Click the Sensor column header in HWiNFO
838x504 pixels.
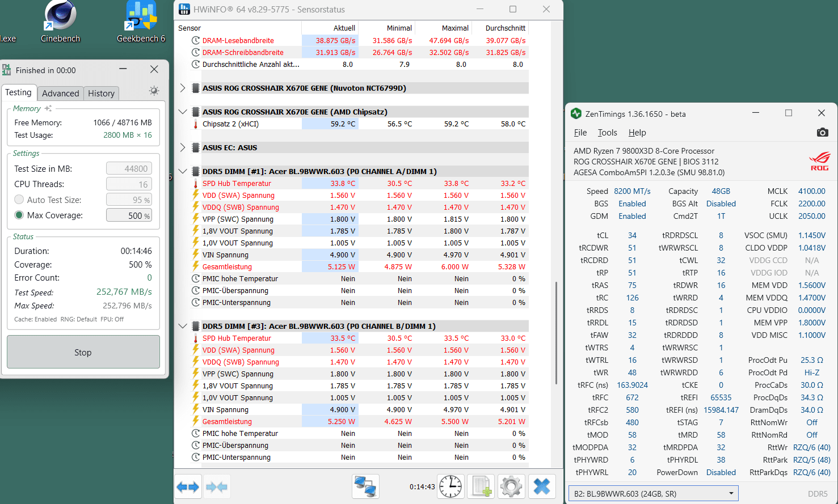(x=239, y=28)
